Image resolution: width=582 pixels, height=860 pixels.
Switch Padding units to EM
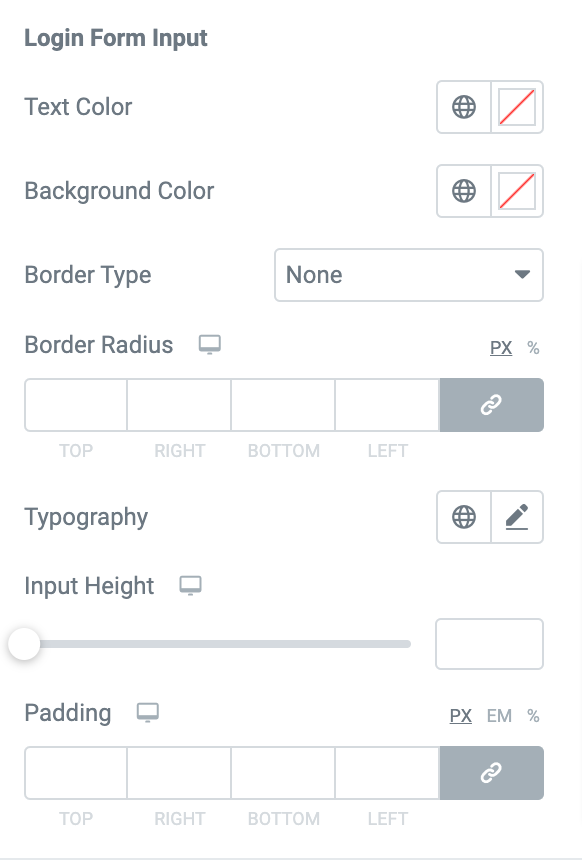[499, 716]
